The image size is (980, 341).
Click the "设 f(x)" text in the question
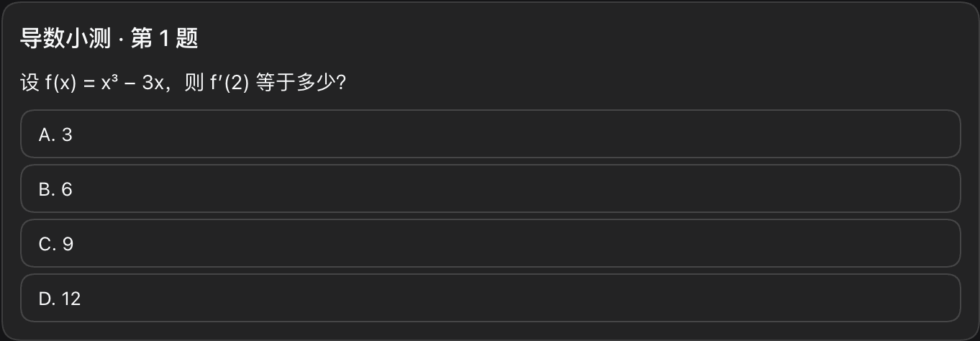point(48,83)
